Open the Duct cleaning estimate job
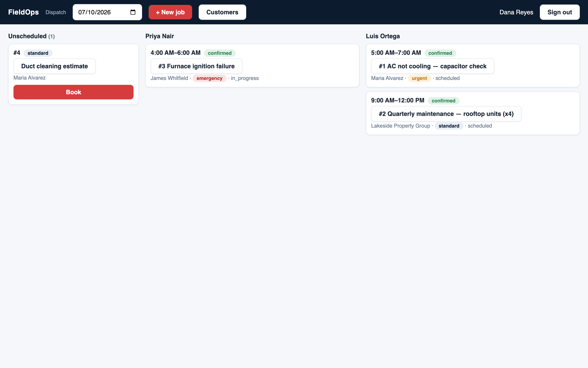 [x=55, y=66]
